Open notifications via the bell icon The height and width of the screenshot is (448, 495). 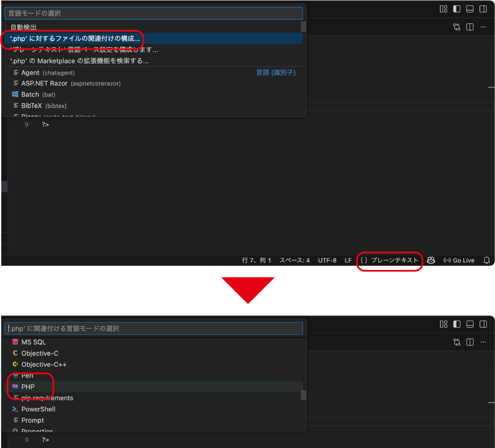(486, 260)
